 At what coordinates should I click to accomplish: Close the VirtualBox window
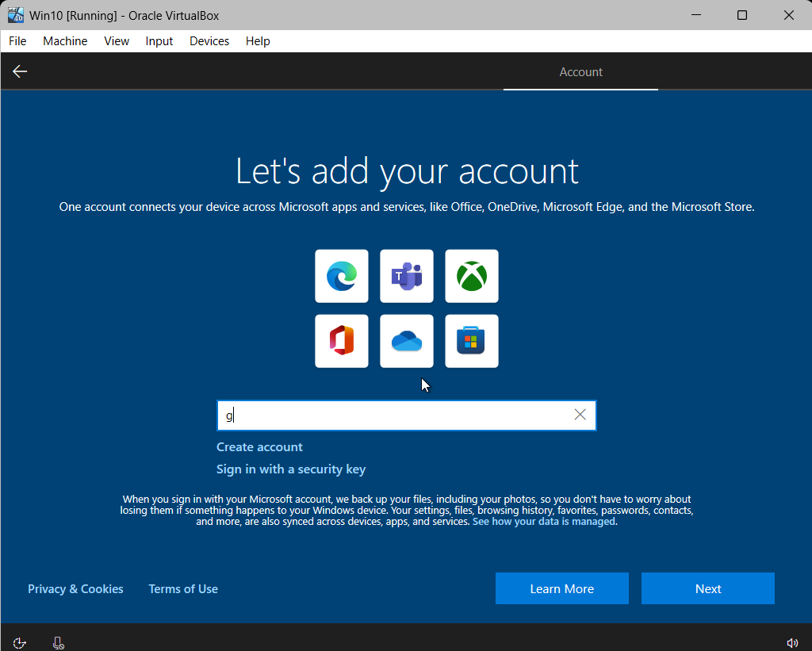[x=789, y=15]
